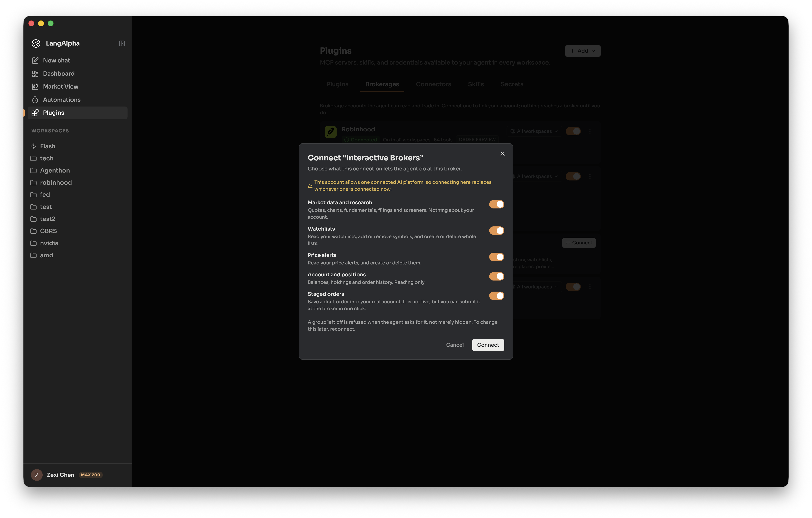
Task: Open the Skills tab
Action: point(475,84)
